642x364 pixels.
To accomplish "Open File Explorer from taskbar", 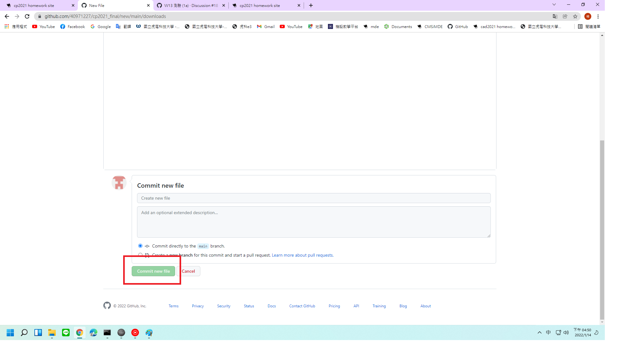I will [x=52, y=333].
